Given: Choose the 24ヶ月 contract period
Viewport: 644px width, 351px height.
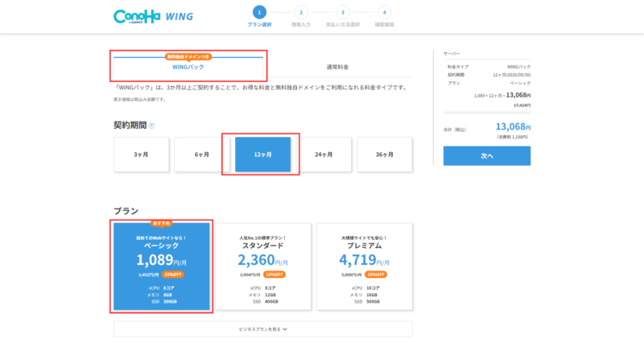Looking at the screenshot, I should click(x=324, y=154).
